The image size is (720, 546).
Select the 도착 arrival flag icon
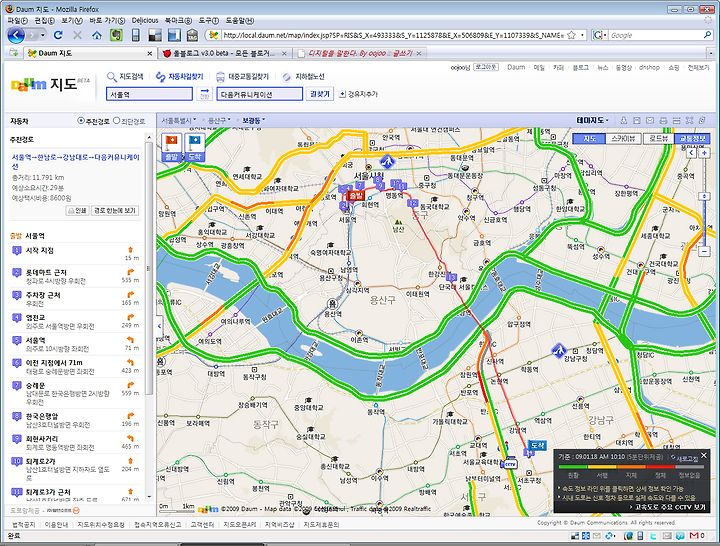click(194, 147)
